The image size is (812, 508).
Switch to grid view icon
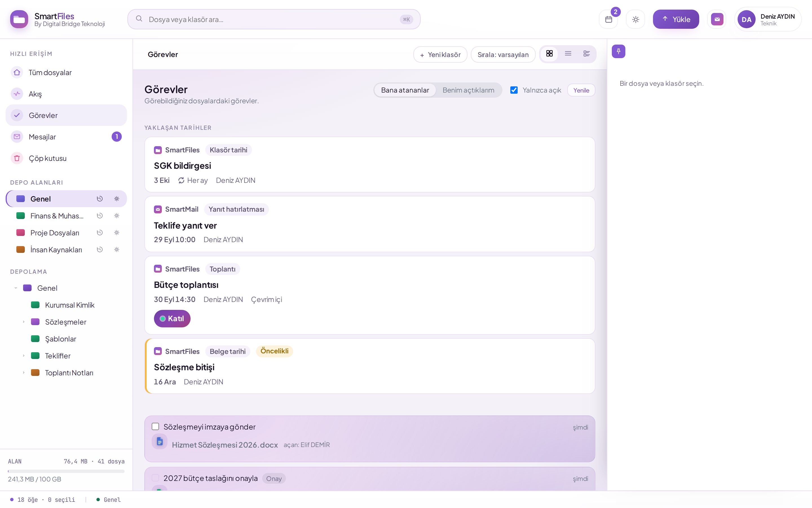(x=549, y=54)
